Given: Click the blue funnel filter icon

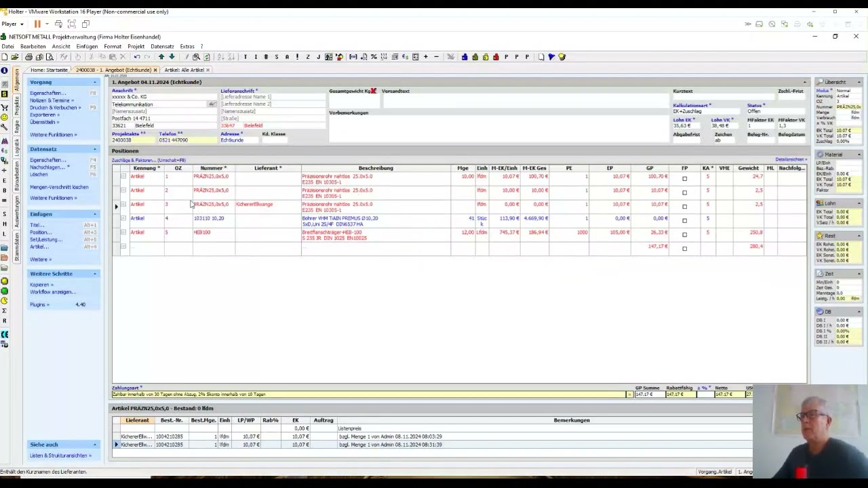Looking at the screenshot, I should [551, 57].
